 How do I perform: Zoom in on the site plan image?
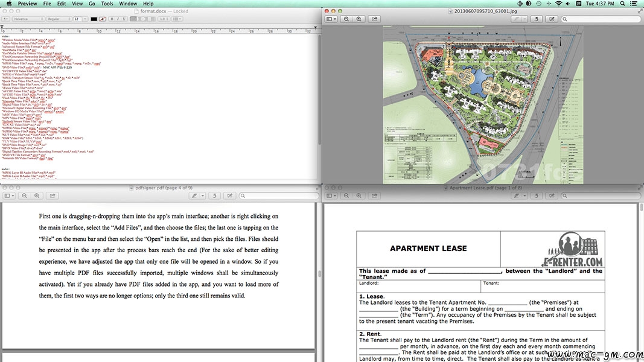click(359, 19)
